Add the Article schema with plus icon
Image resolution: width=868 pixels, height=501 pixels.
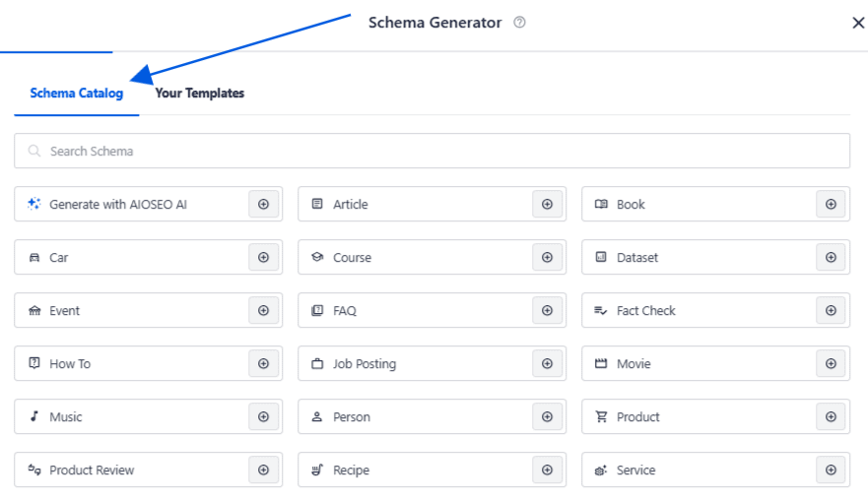pyautogui.click(x=547, y=204)
